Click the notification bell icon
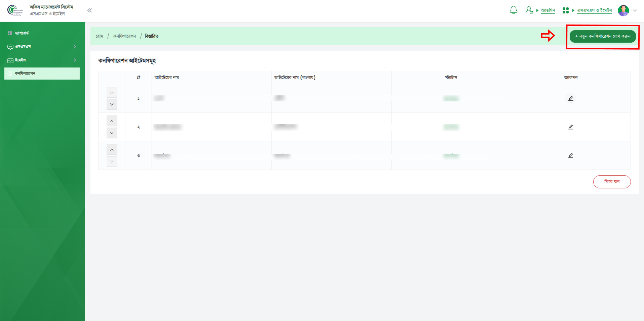The image size is (644, 321). (x=513, y=10)
